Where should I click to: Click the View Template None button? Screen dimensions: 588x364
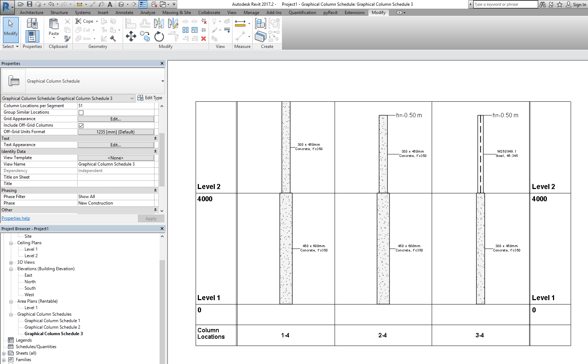(116, 158)
